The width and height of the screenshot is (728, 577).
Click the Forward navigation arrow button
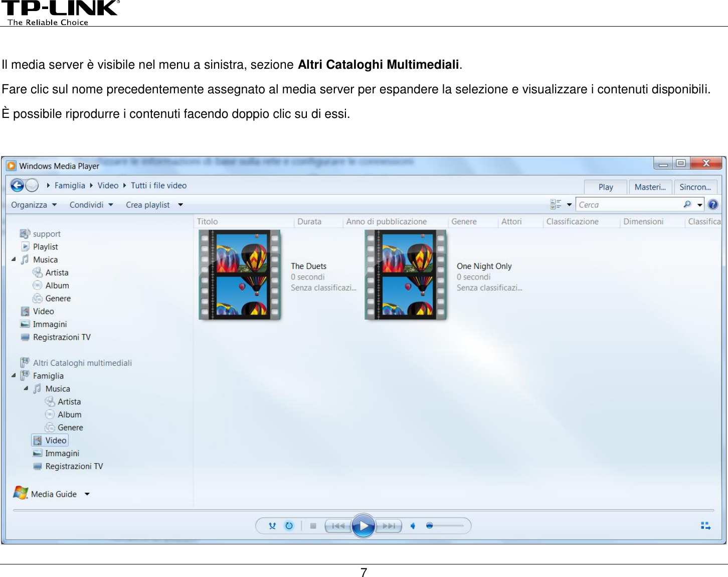pos(32,186)
